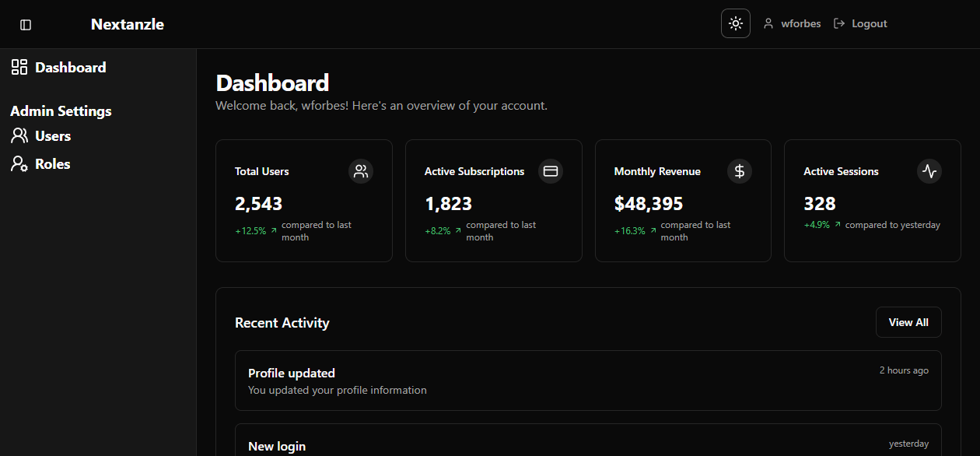The image size is (980, 456).
Task: Click the user profile icon beside wforbes
Action: [x=768, y=23]
